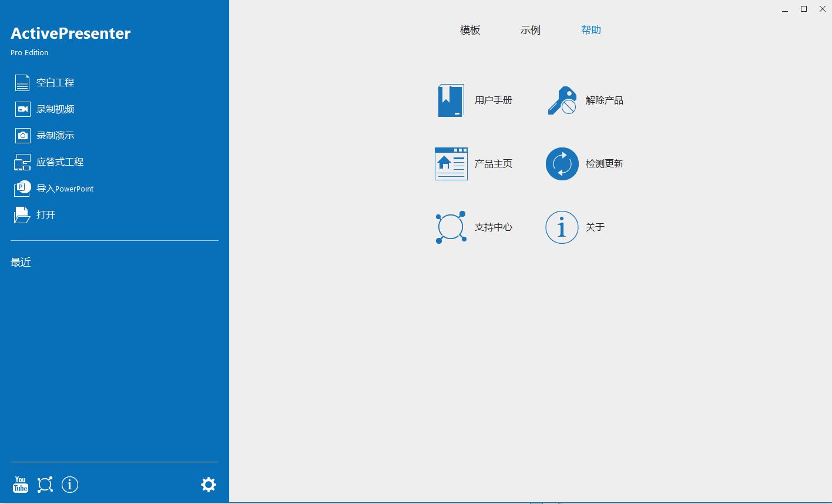Select 应答式工程 text label
The image size is (832, 504).
[60, 162]
